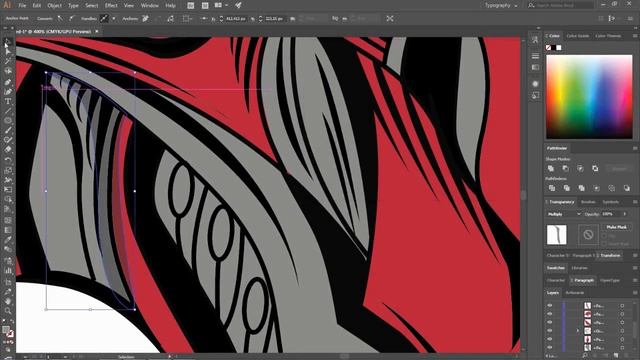
Task: Switch to the OpenType tab
Action: (x=610, y=280)
